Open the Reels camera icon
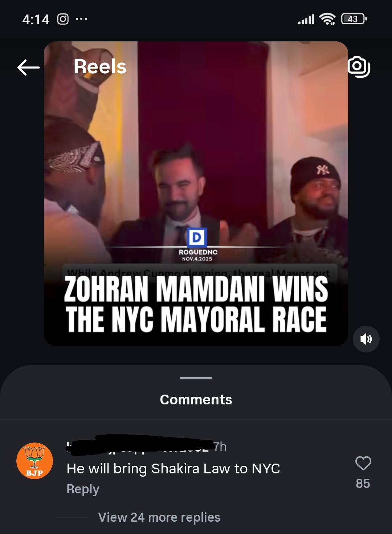 tap(359, 67)
